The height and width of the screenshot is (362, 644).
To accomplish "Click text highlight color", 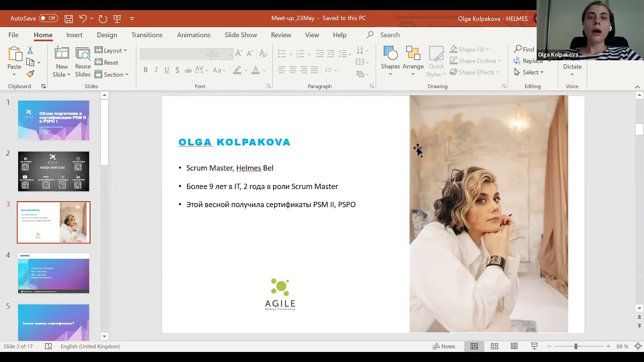I will click(x=237, y=70).
